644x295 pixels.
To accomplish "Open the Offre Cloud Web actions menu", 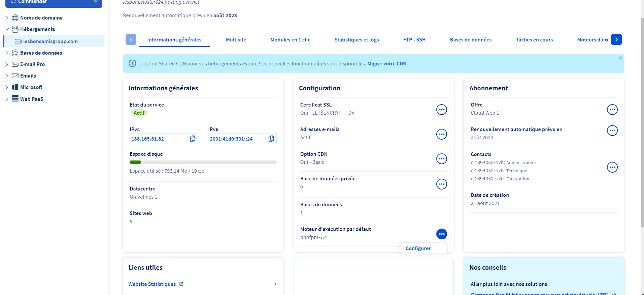I will tap(612, 110).
